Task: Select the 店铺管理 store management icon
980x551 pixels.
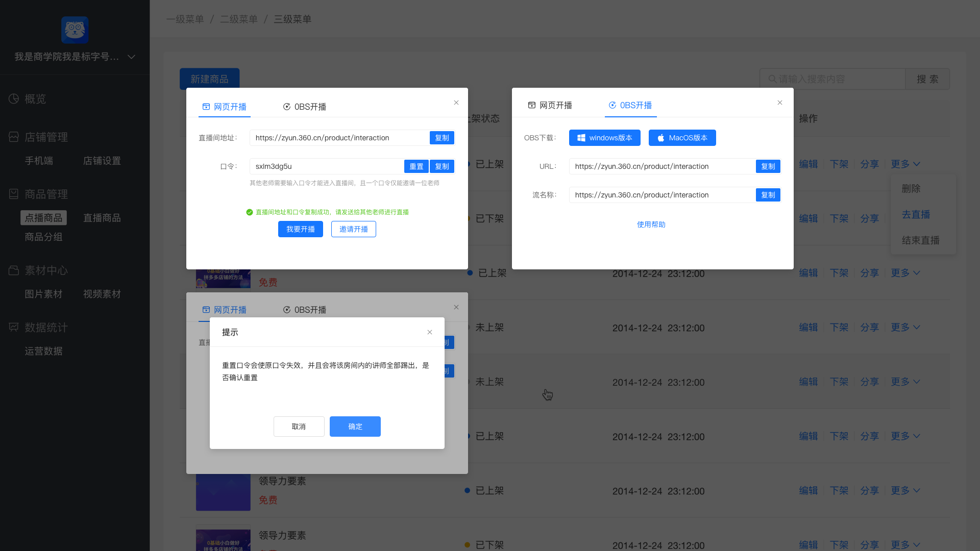Action: [x=14, y=137]
